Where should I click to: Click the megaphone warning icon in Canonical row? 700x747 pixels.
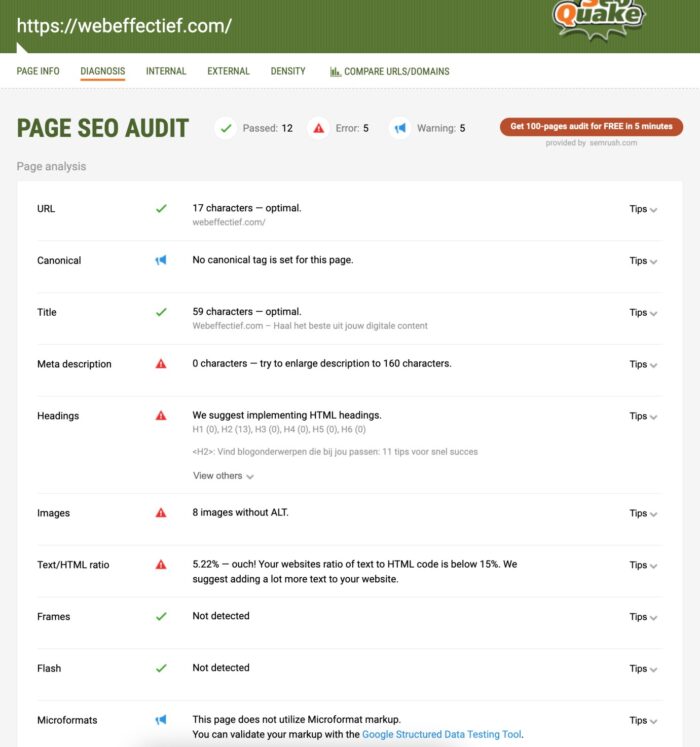161,260
